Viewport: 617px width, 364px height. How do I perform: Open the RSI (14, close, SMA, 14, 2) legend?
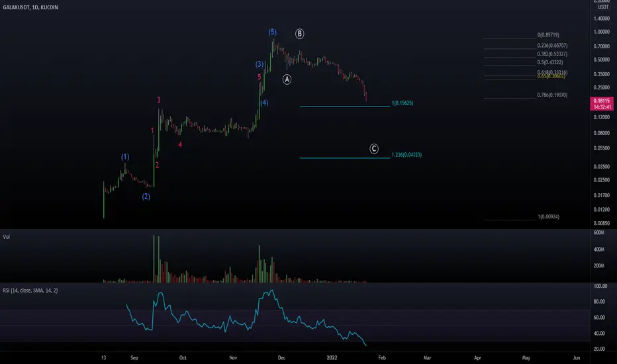click(x=30, y=291)
